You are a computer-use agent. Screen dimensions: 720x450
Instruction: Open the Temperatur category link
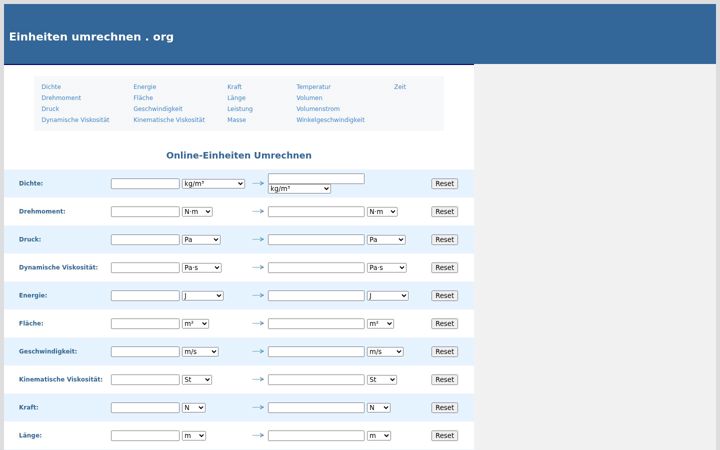coord(313,87)
